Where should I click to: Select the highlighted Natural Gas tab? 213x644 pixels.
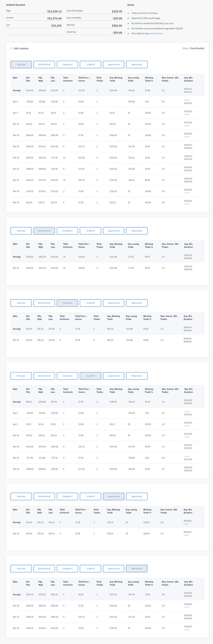(136, 569)
